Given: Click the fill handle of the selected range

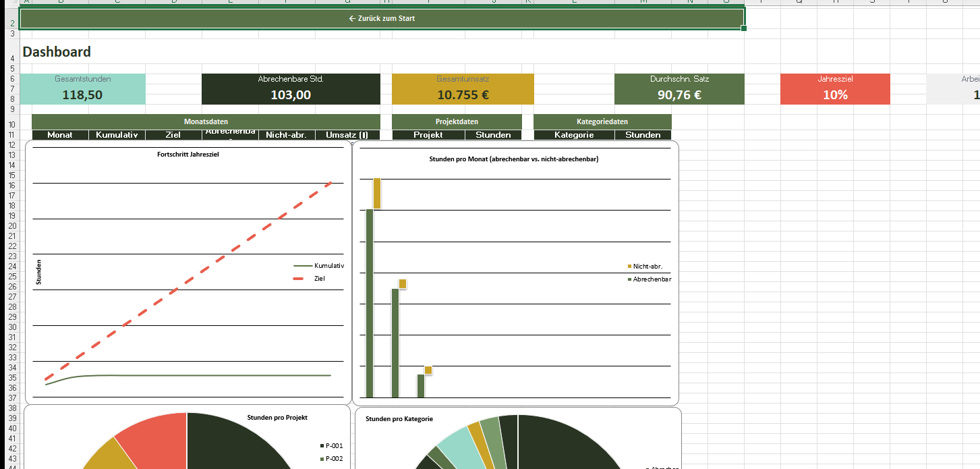Looking at the screenshot, I should click(744, 28).
